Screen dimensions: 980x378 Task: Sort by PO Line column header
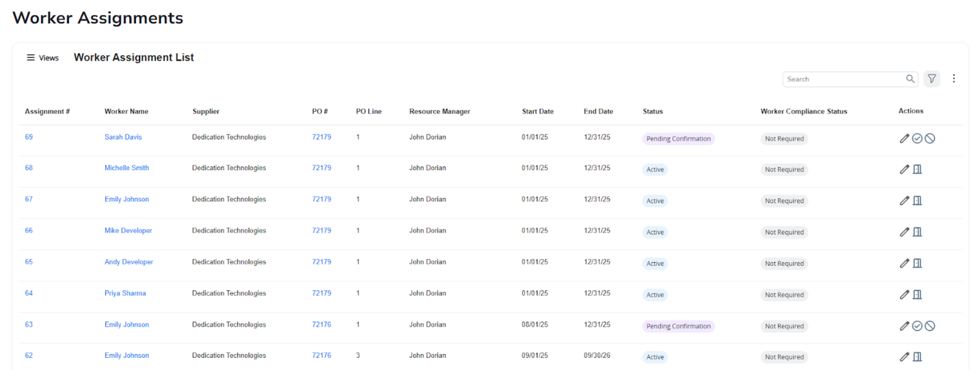point(369,112)
